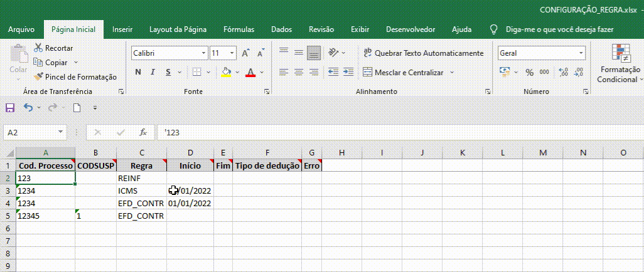Viewport: 644px width, 272px height.
Task: Open the Name Box dropdown arrow
Action: [x=60, y=132]
